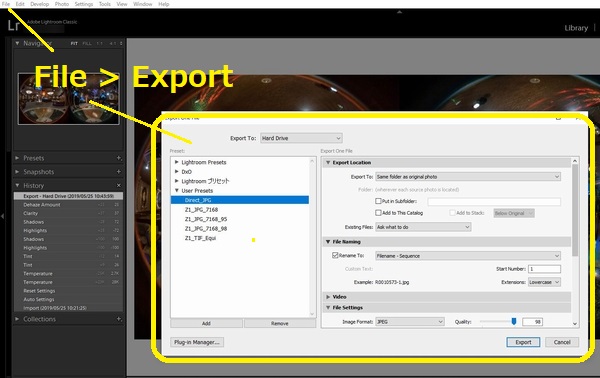Image resolution: width=600 pixels, height=378 pixels.
Task: Open Filename - Sequence dropdown
Action: tap(468, 256)
